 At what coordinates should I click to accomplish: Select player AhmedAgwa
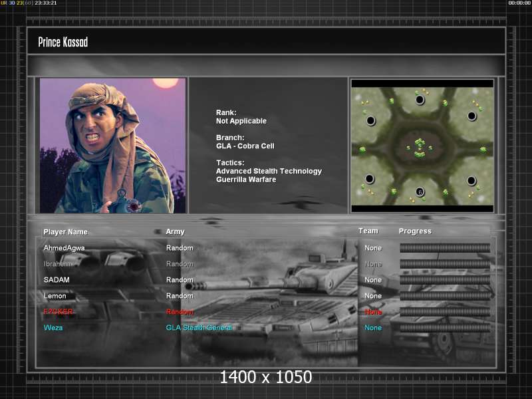[64, 248]
